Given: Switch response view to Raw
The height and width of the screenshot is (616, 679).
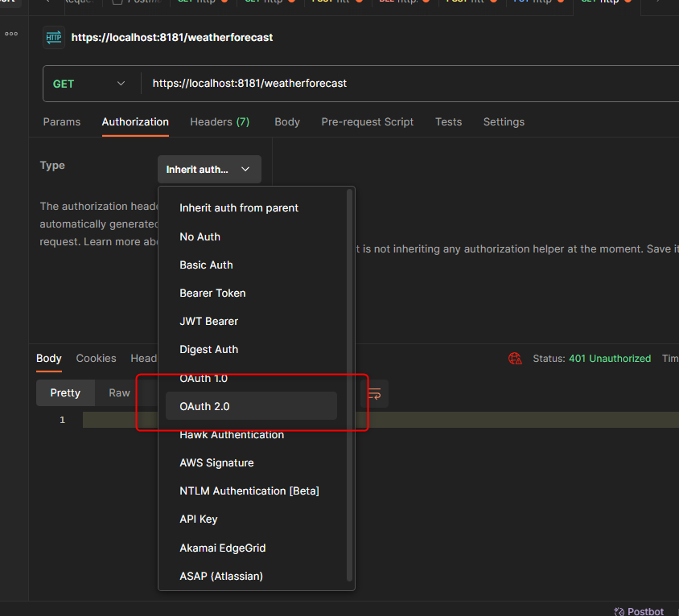Looking at the screenshot, I should tap(119, 393).
